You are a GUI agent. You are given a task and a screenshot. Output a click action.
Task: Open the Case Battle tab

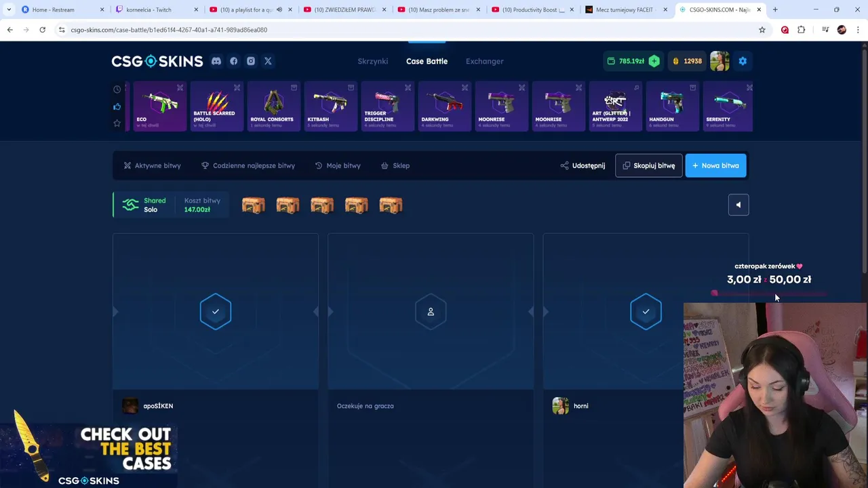(x=427, y=61)
